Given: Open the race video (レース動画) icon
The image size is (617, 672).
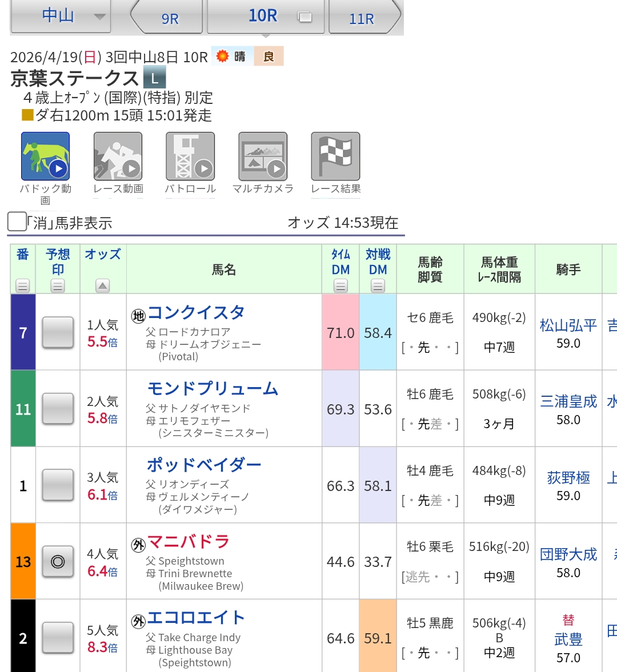Looking at the screenshot, I should pos(118,156).
